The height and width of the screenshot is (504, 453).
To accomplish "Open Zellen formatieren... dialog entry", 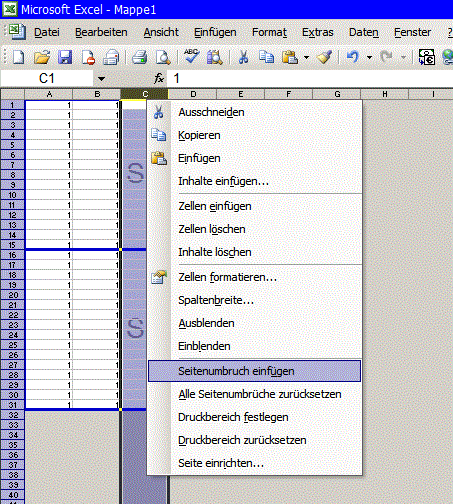I will pos(255,277).
